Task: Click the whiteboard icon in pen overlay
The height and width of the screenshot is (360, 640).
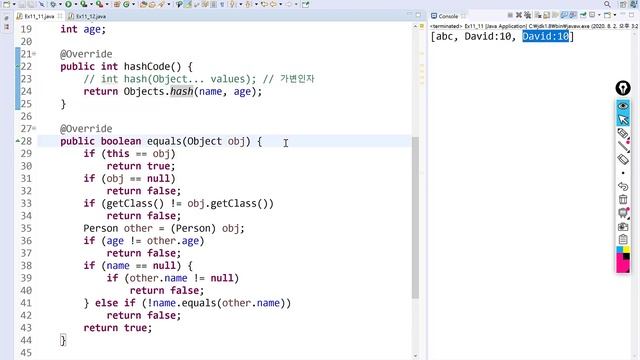Action: coord(623,213)
